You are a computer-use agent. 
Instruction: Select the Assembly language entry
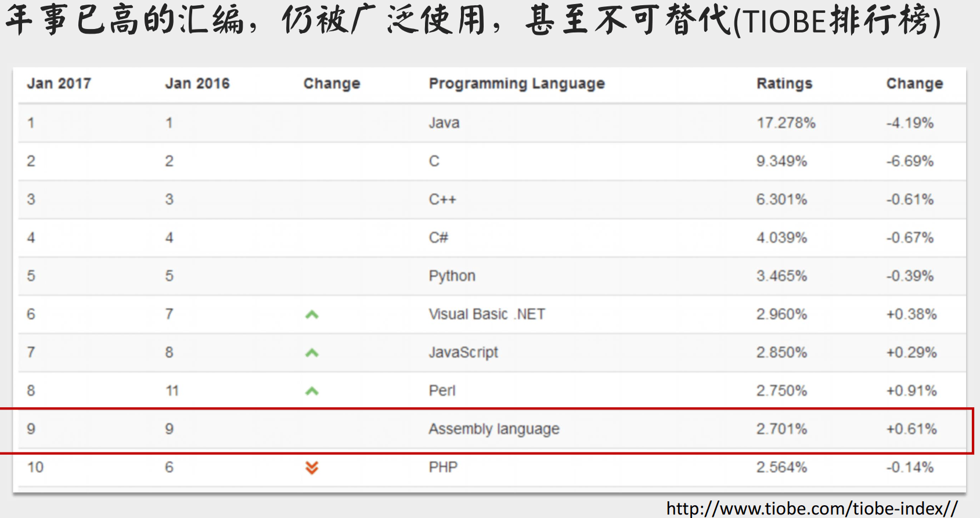point(494,429)
